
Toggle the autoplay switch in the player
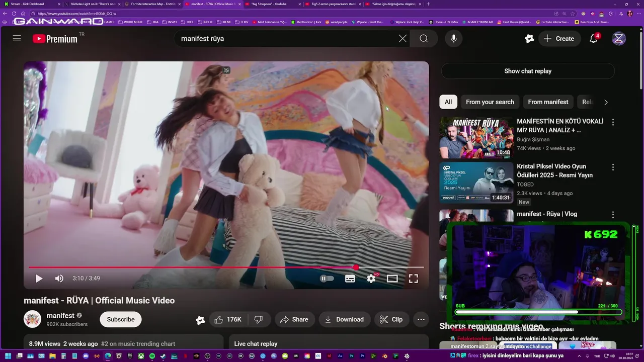pyautogui.click(x=327, y=278)
